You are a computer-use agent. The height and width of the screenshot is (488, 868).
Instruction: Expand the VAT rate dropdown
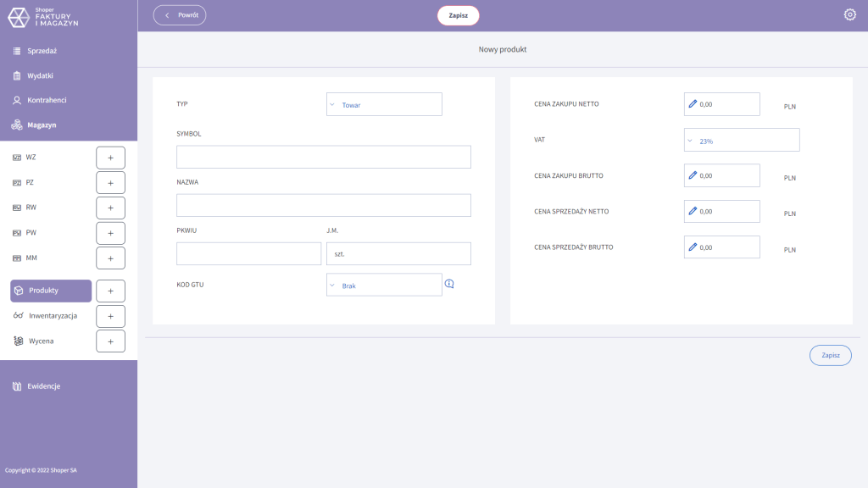click(x=741, y=140)
